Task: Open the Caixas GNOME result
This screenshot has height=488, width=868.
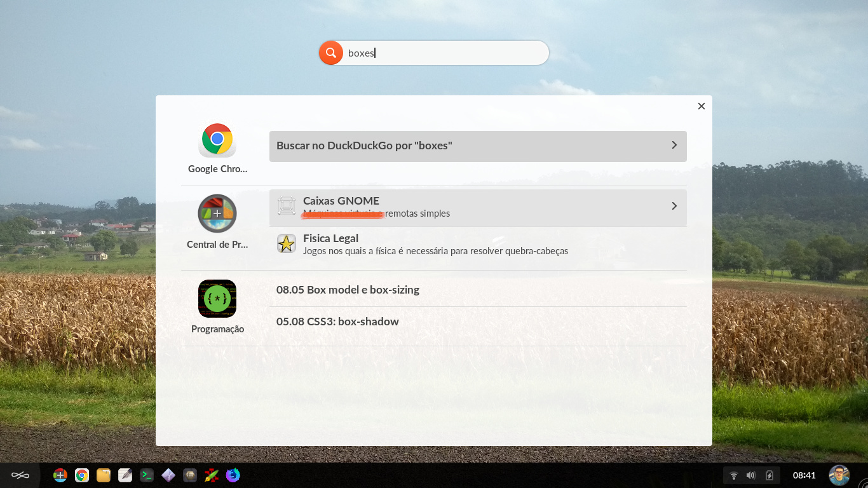Action: click(x=478, y=207)
